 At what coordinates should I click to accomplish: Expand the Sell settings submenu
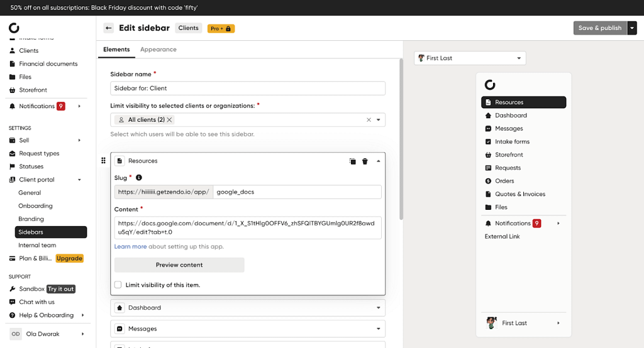pyautogui.click(x=79, y=140)
